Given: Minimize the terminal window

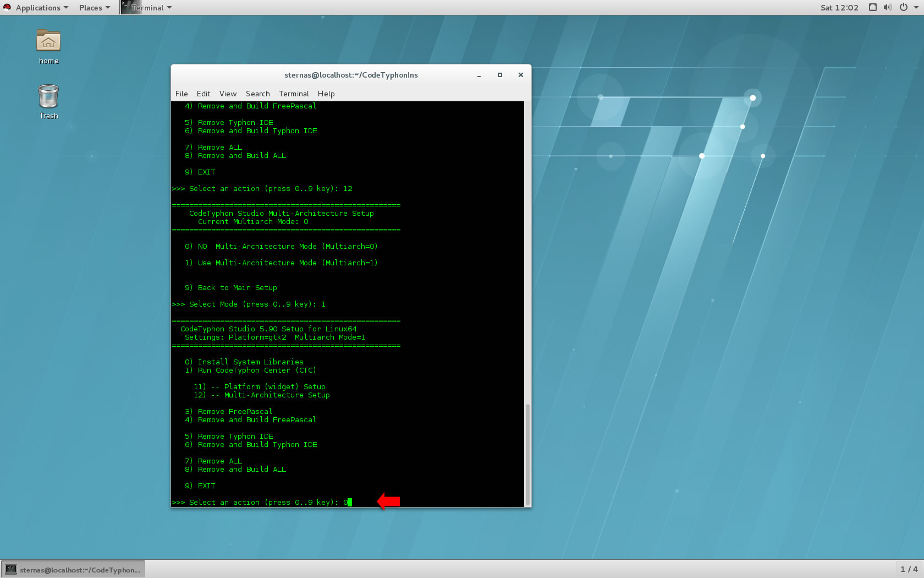Looking at the screenshot, I should coord(479,75).
